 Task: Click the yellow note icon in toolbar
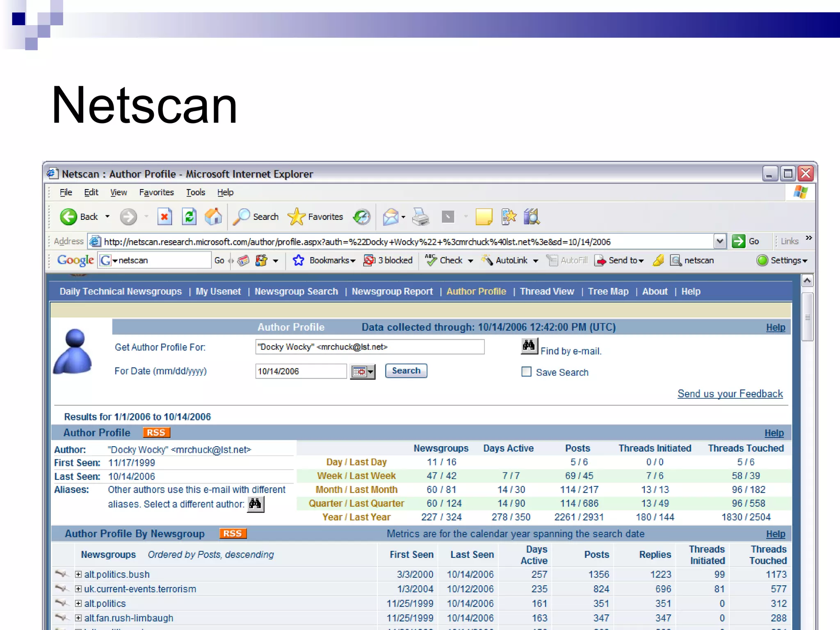484,217
